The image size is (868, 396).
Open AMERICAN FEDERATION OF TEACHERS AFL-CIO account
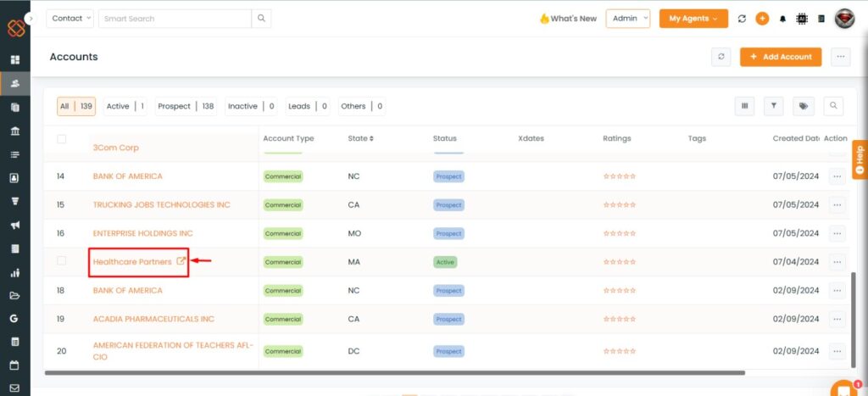173,351
